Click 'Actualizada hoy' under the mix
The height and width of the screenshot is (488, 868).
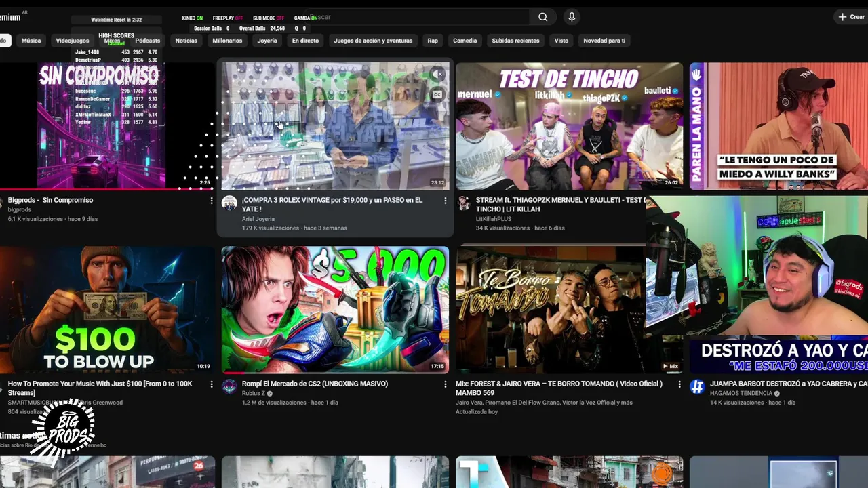pos(477,412)
